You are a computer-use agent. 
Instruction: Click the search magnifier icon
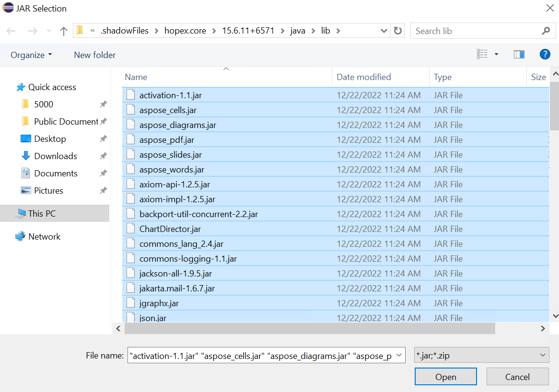click(x=546, y=31)
